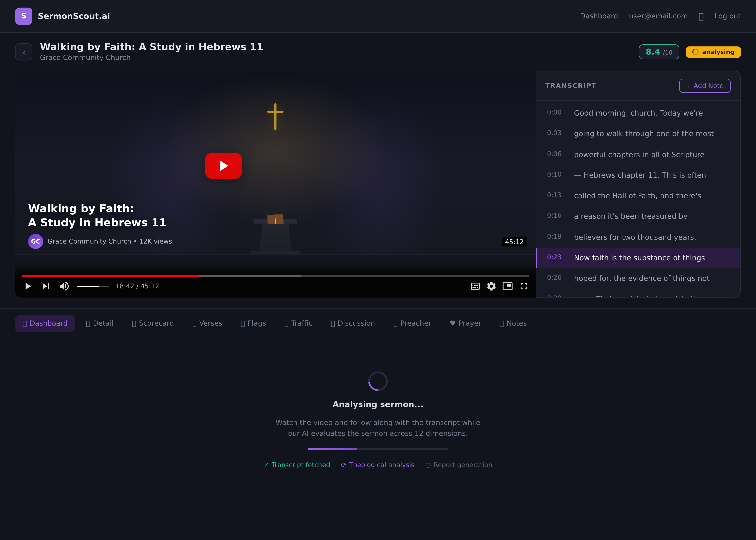Enter fullscreen video mode
Image resolution: width=756 pixels, height=540 pixels.
[524, 286]
